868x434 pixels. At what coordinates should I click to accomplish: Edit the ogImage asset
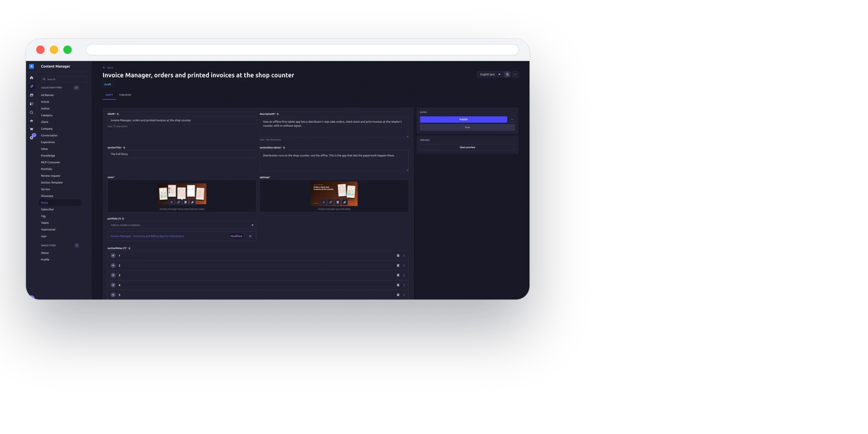tap(344, 202)
